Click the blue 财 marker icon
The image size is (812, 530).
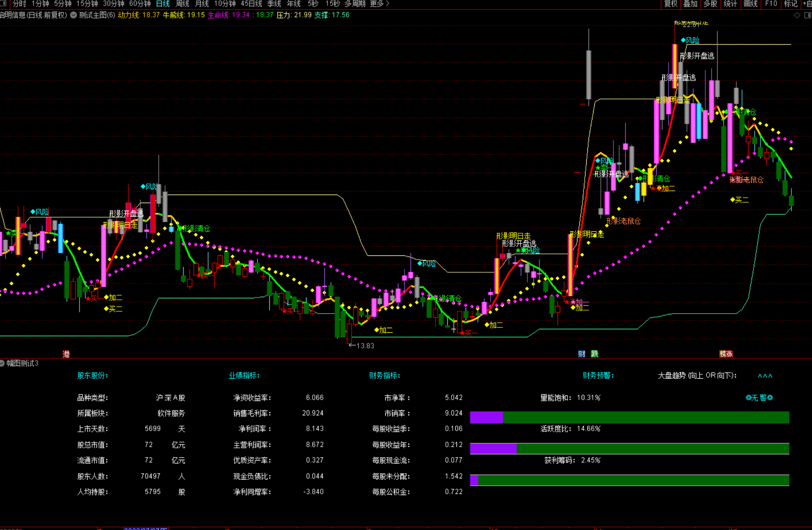[x=582, y=354]
